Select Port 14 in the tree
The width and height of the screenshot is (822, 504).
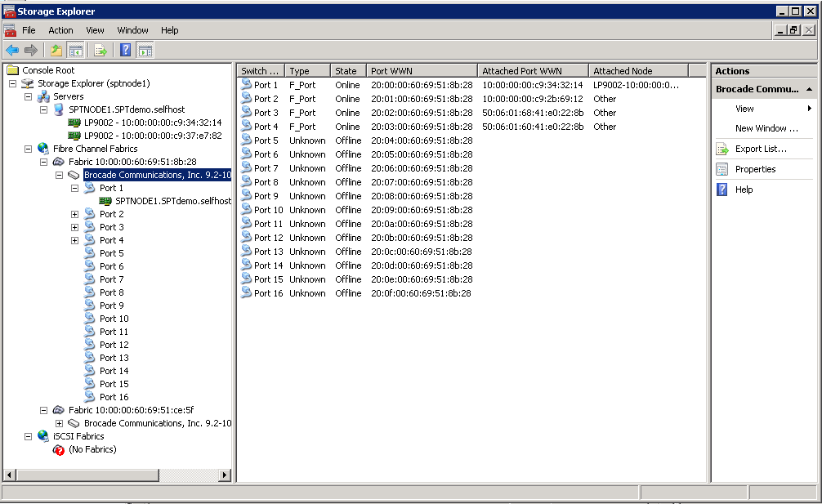[x=114, y=371]
